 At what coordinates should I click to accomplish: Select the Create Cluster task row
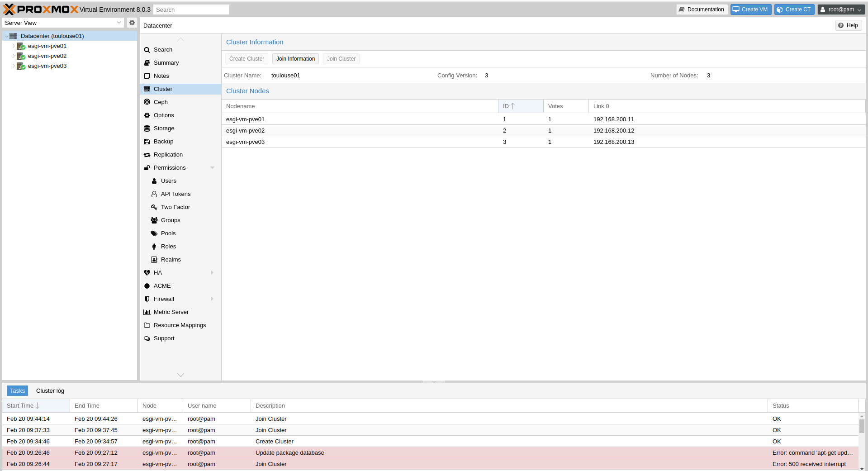[x=430, y=442]
